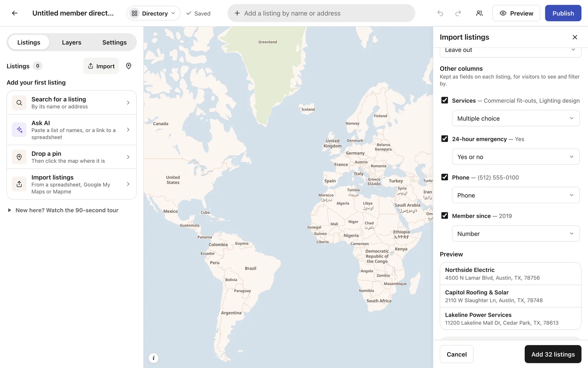Click the Untitled member directory title
Image resolution: width=588 pixels, height=368 pixels.
pos(73,13)
